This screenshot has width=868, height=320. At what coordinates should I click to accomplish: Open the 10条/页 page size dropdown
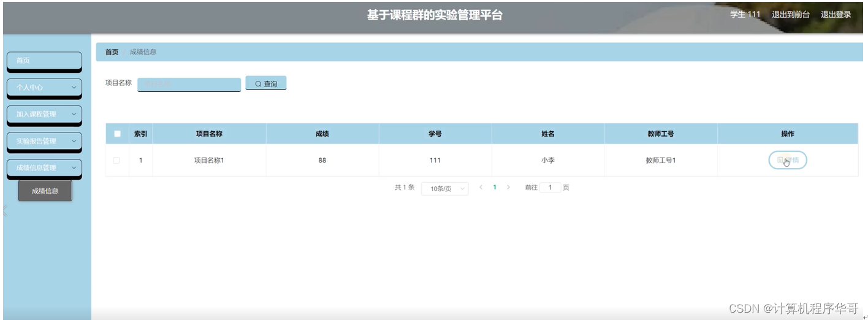click(445, 188)
